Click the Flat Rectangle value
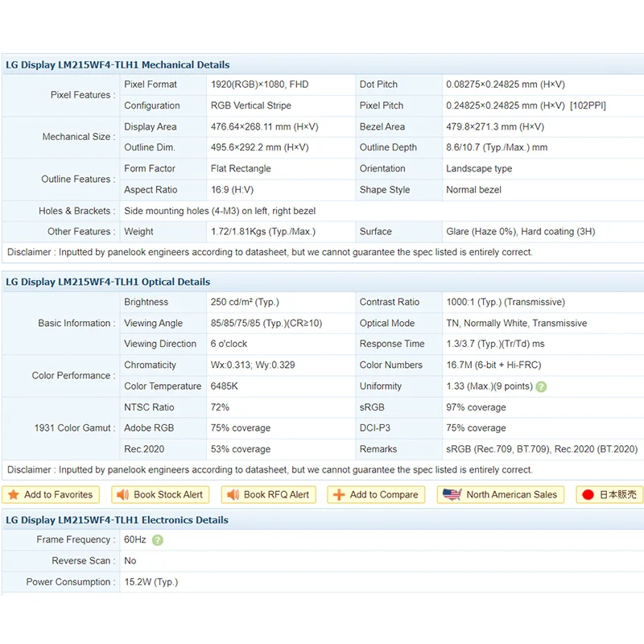 [x=241, y=168]
